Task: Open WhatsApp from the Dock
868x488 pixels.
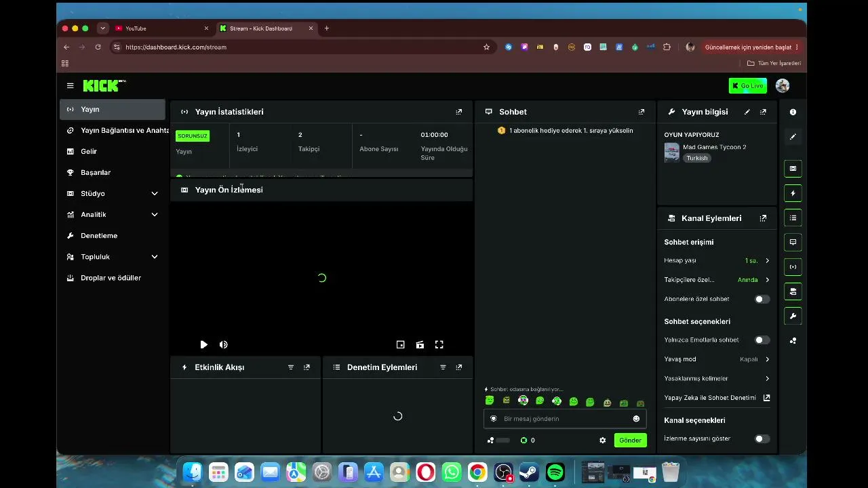Action: click(452, 472)
